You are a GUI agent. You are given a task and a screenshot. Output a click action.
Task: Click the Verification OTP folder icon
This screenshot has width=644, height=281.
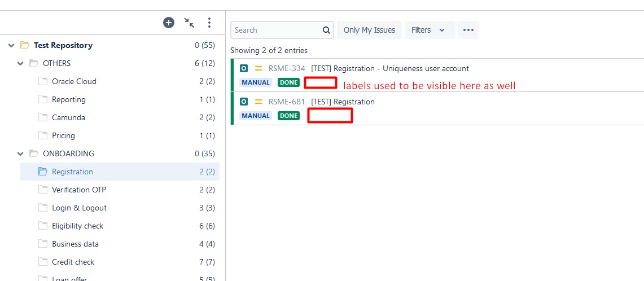[43, 190]
